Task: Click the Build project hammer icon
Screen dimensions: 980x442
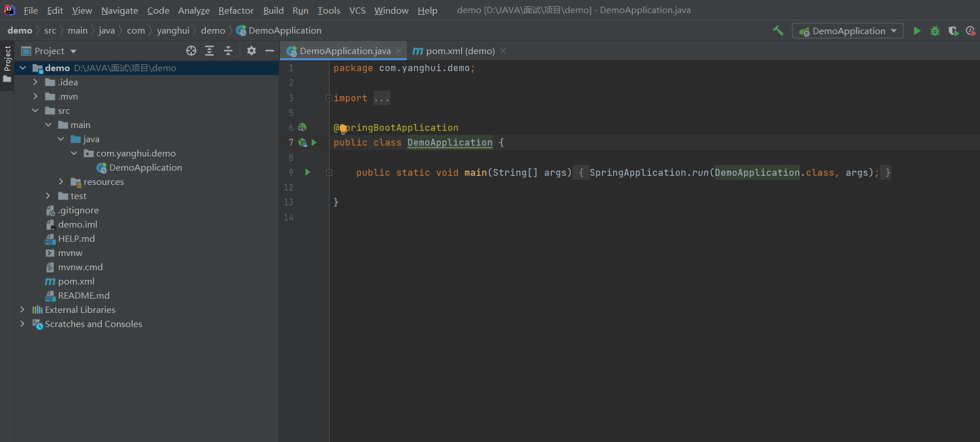Action: tap(778, 31)
